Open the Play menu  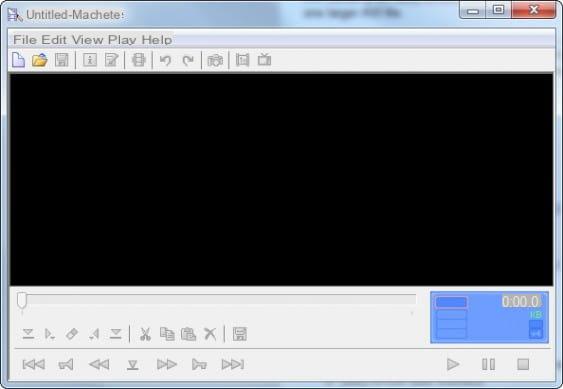click(122, 40)
